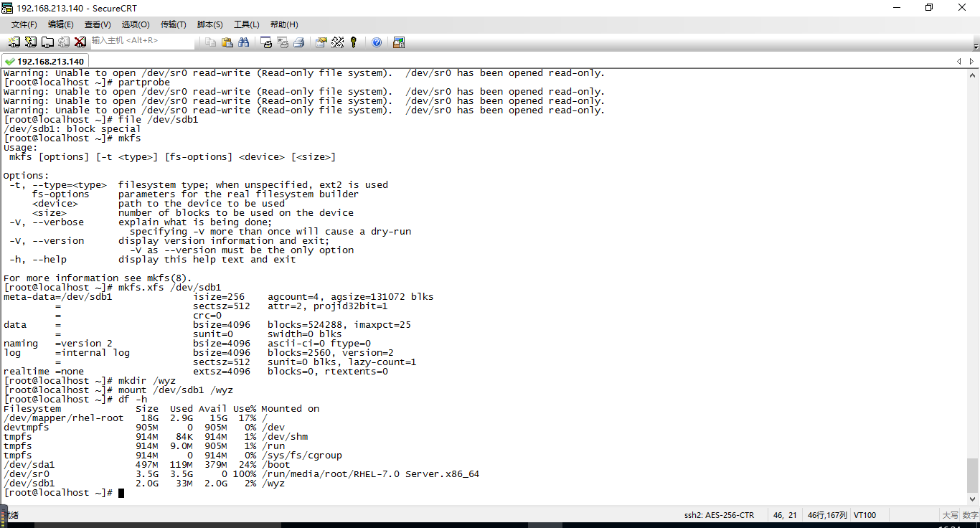Click the tab scroll right arrow

click(972, 62)
